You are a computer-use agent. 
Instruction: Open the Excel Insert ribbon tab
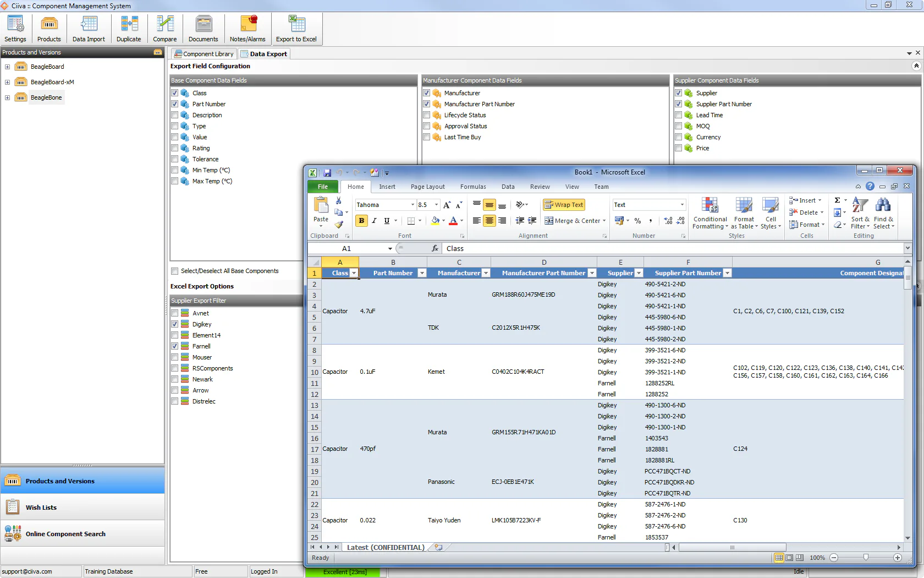coord(387,187)
